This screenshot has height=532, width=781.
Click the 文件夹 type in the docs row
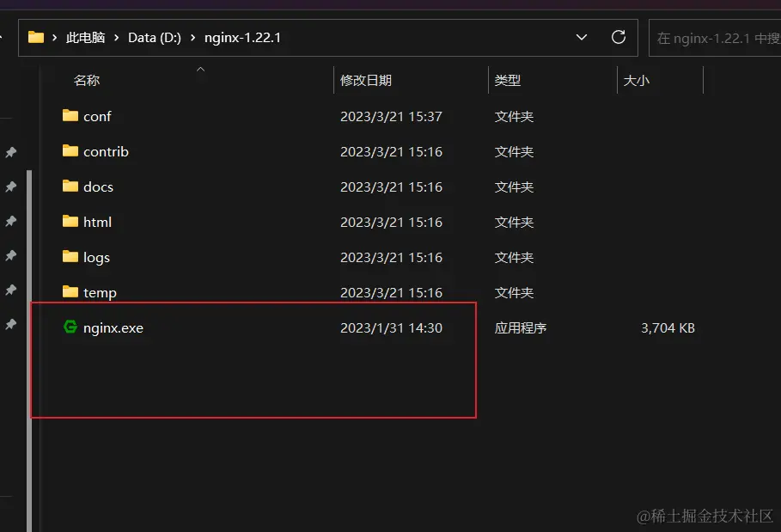[514, 187]
